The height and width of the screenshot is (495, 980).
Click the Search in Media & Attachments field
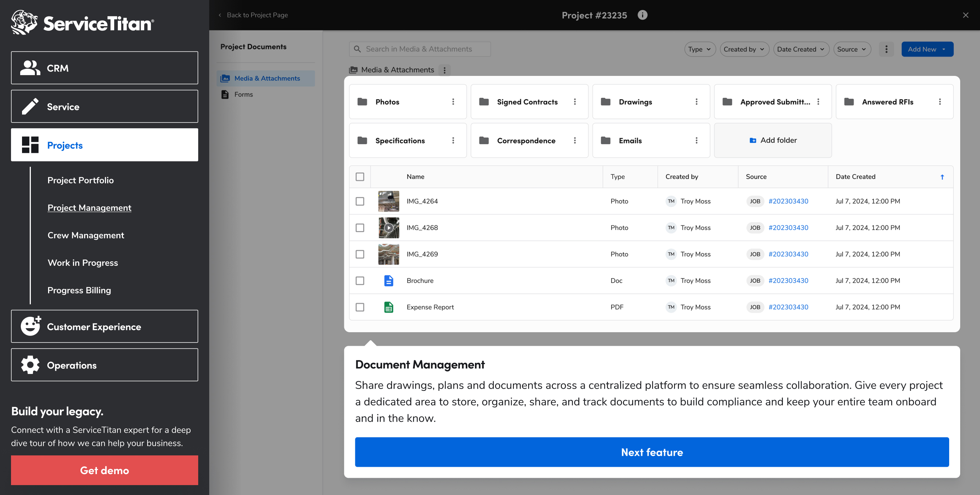click(x=420, y=49)
